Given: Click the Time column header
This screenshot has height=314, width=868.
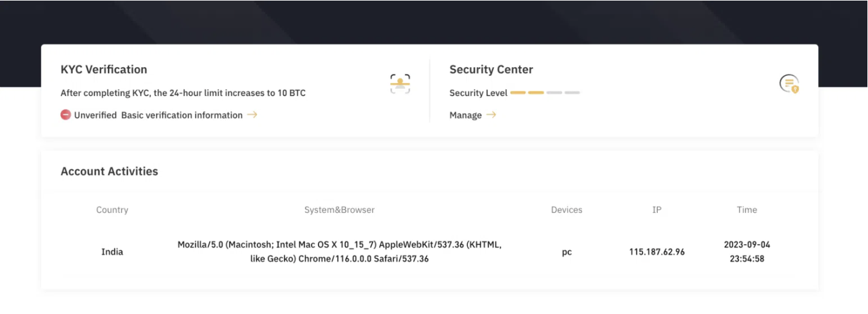Looking at the screenshot, I should pyautogui.click(x=747, y=210).
